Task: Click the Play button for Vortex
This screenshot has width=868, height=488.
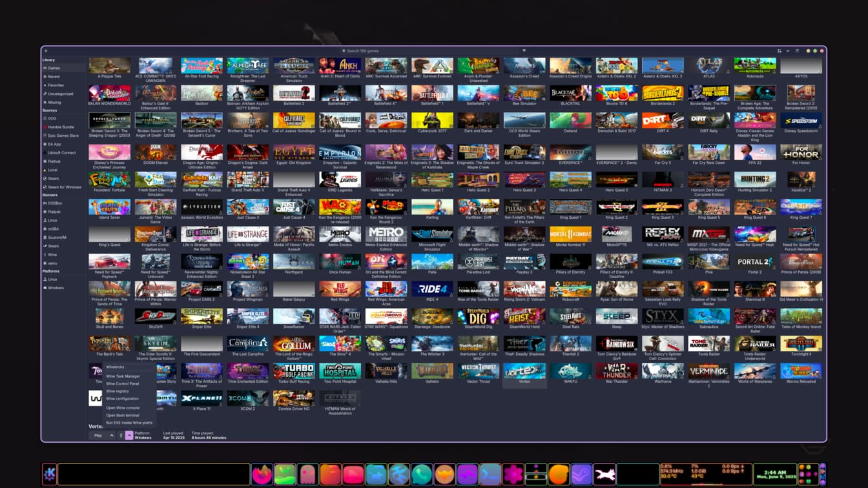Action: coord(98,436)
